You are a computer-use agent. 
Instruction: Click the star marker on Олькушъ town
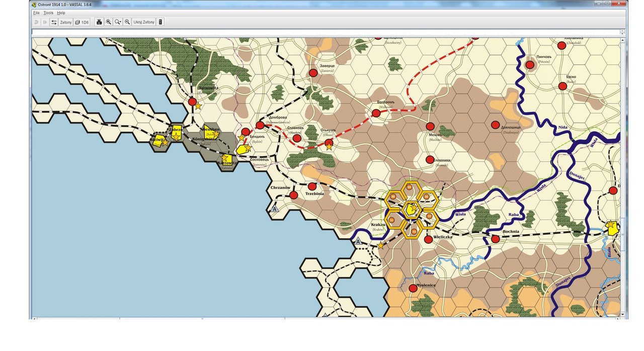pos(329,146)
